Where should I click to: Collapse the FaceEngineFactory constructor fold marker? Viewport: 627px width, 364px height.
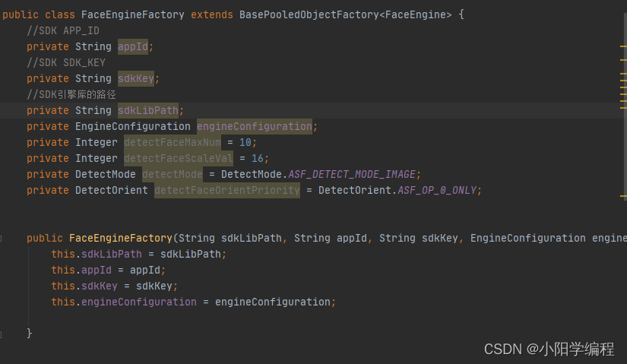(1, 239)
